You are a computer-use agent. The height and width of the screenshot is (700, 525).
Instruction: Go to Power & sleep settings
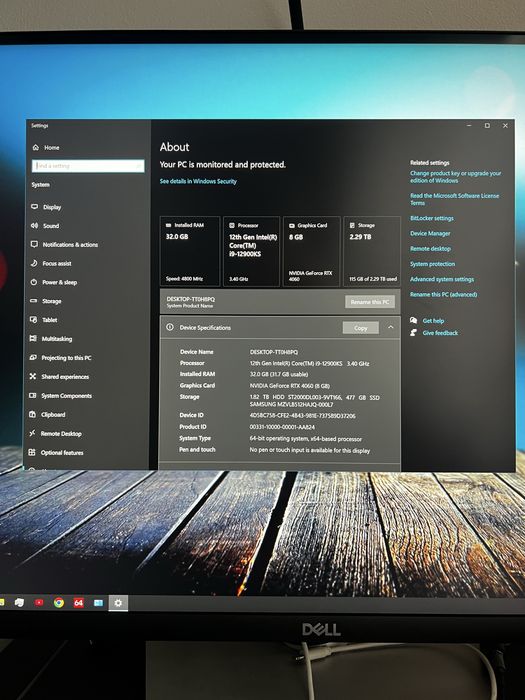[x=59, y=282]
